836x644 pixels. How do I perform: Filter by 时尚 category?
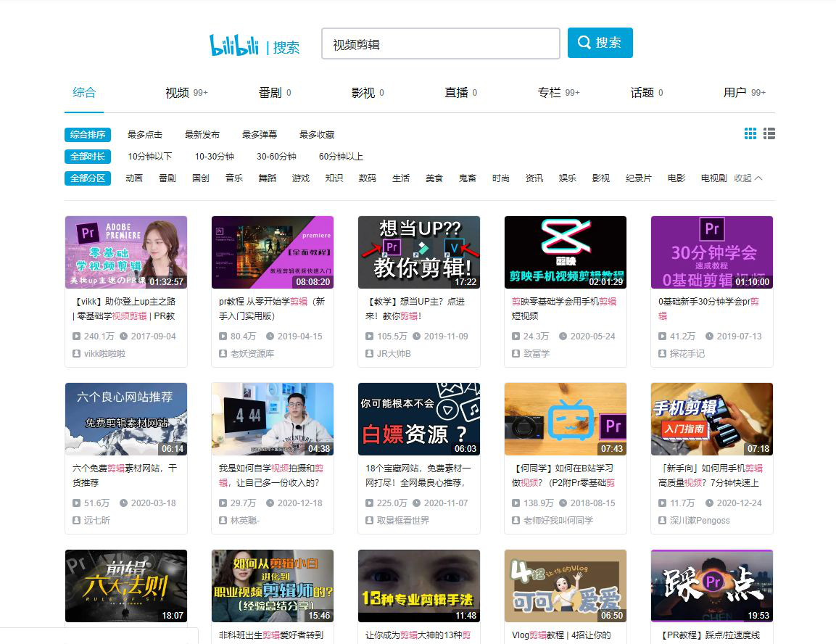coord(500,178)
